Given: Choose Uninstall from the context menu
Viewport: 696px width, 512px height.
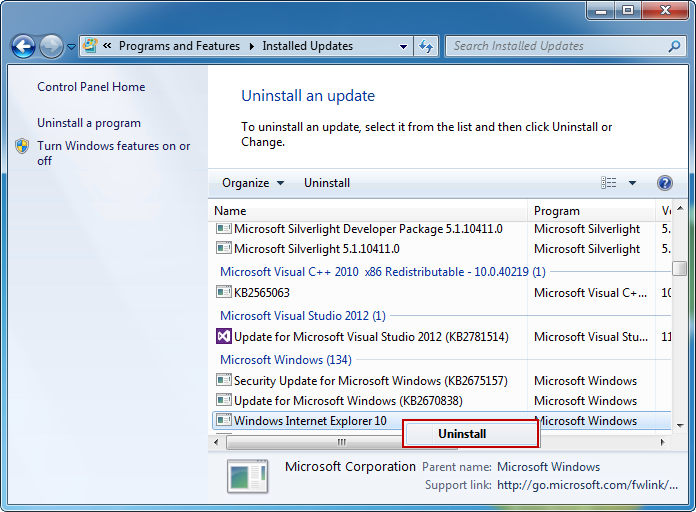Looking at the screenshot, I should click(x=471, y=434).
